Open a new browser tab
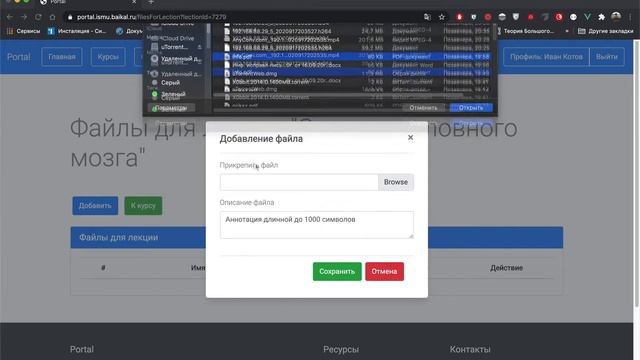 (x=151, y=2)
